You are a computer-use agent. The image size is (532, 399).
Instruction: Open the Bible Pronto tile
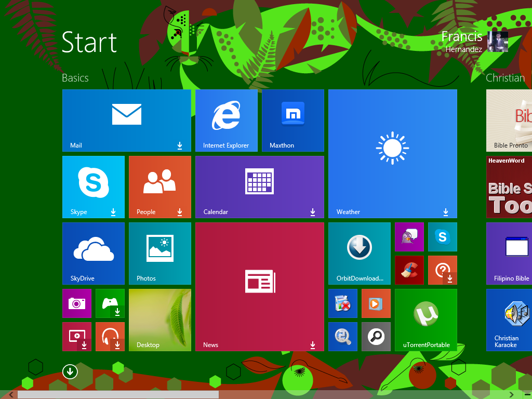[x=509, y=121]
